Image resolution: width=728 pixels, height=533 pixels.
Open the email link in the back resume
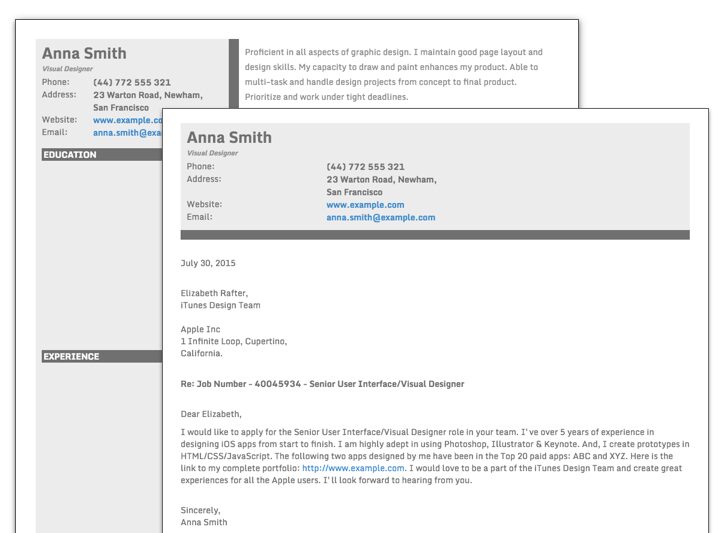pyautogui.click(x=128, y=133)
